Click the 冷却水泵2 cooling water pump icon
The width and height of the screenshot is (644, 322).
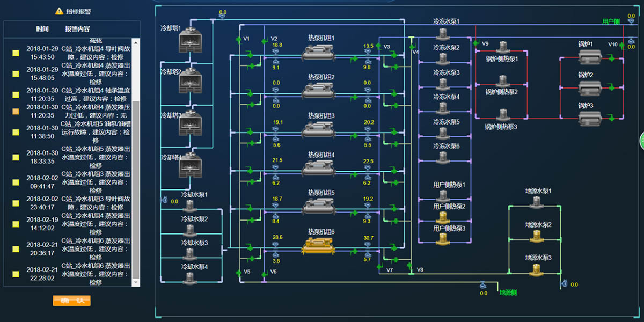pos(190,230)
